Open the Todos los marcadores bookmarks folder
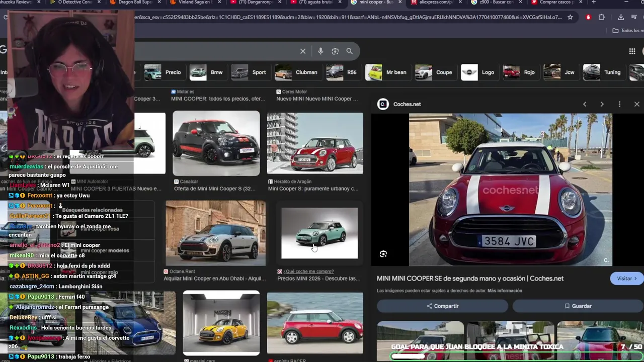 (628, 31)
